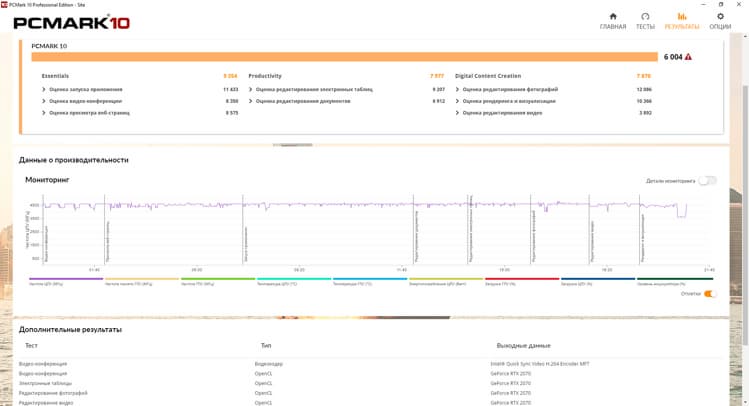
Task: Toggle dark blue CPU load legend item
Action: click(x=598, y=281)
